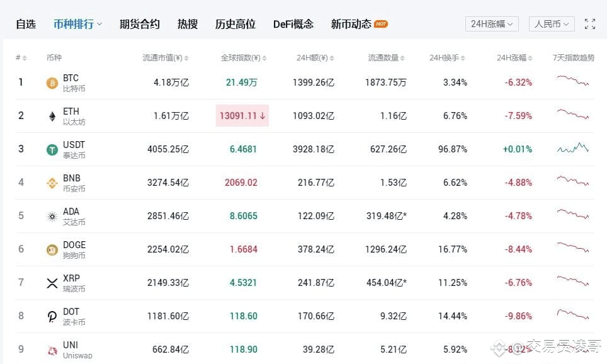This screenshot has width=607, height=364.
Task: Switch to the 期货合约 tab
Action: [x=140, y=25]
